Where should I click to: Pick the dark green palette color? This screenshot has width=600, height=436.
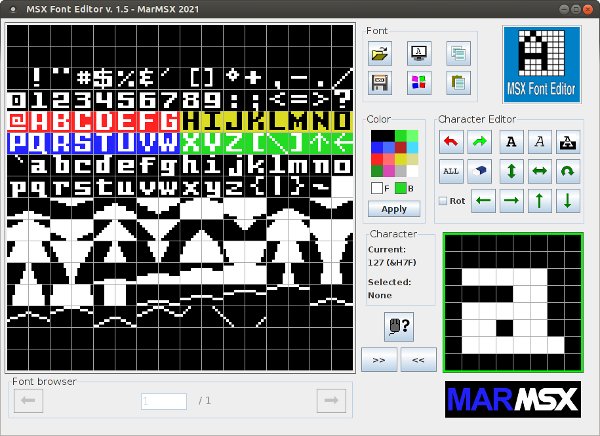[377, 171]
